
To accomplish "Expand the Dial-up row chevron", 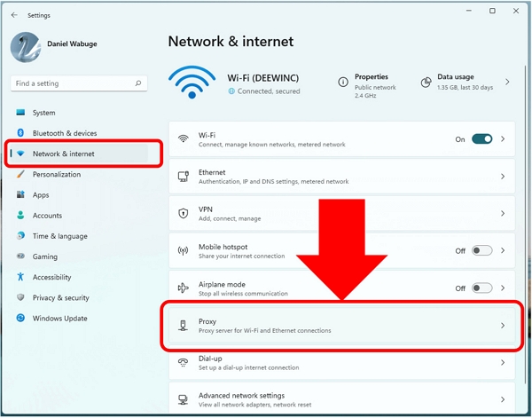I will tap(503, 363).
